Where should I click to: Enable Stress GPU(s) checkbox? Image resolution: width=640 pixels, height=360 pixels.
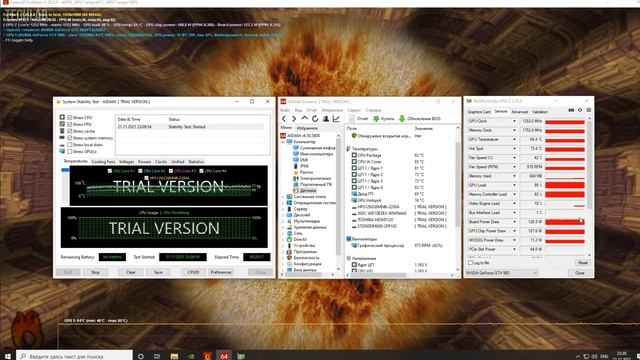coord(69,151)
